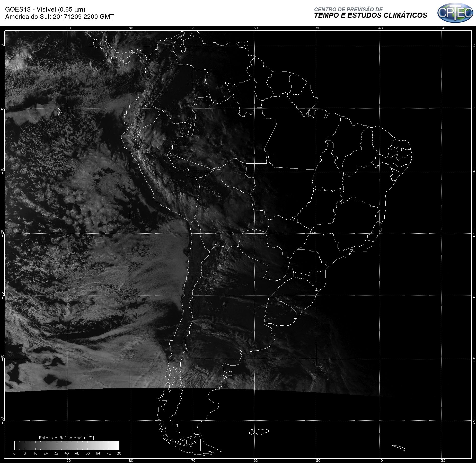Click the '-30' longitude label at bottom
The width and height of the screenshot is (476, 463).
click(442, 460)
